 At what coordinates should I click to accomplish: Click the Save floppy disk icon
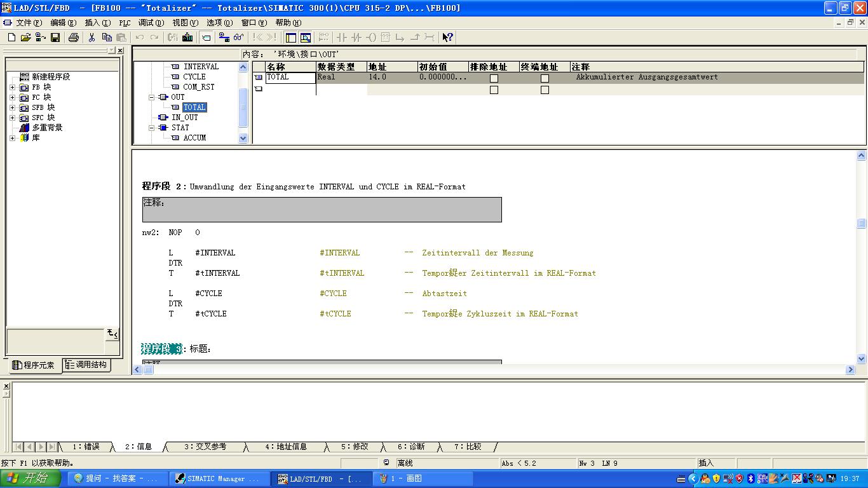55,37
